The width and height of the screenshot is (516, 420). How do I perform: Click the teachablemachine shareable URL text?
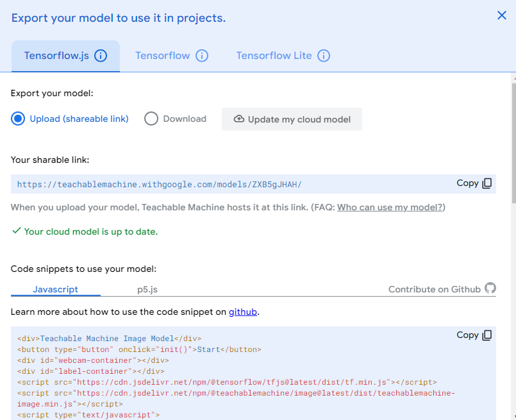pos(159,184)
